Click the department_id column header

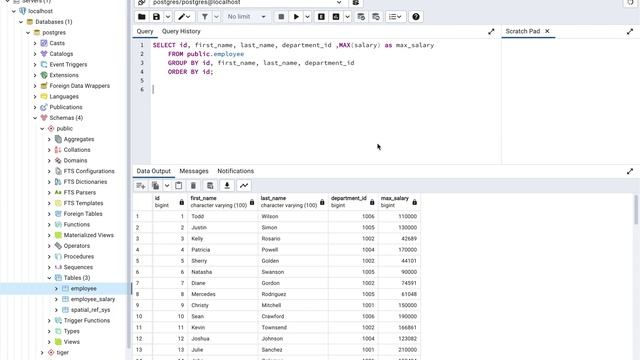(353, 202)
